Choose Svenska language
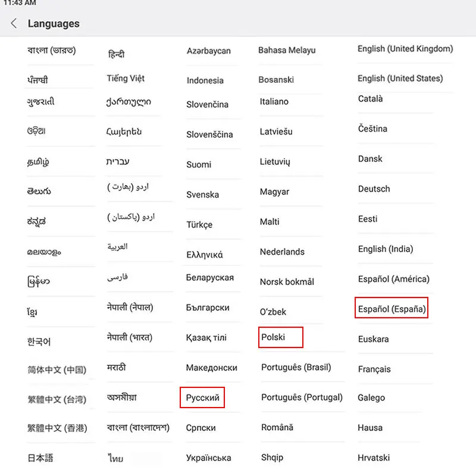 [202, 195]
